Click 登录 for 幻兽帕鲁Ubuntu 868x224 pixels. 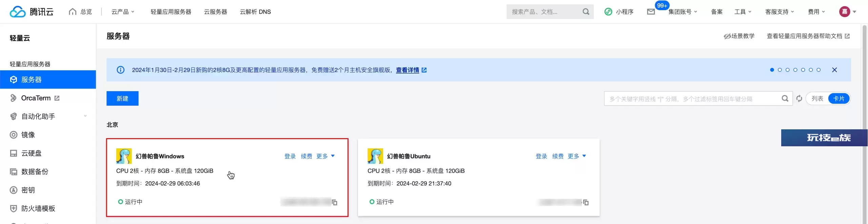point(541,156)
